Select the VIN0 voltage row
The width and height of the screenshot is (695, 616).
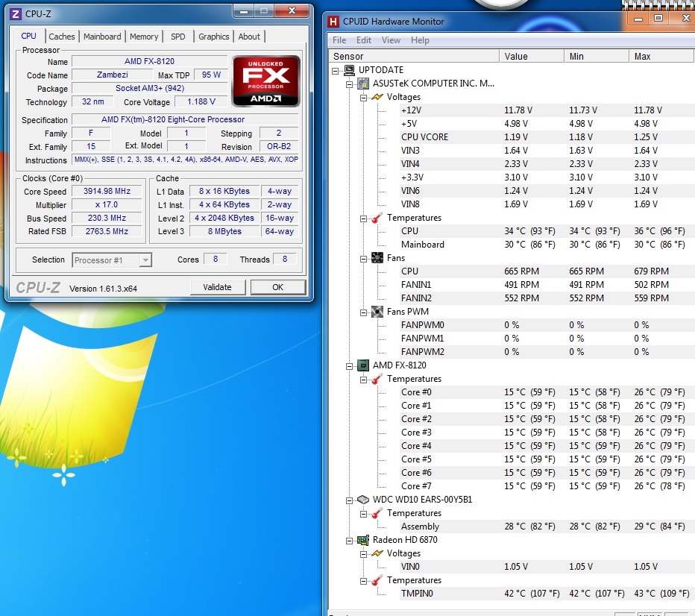(x=547, y=566)
